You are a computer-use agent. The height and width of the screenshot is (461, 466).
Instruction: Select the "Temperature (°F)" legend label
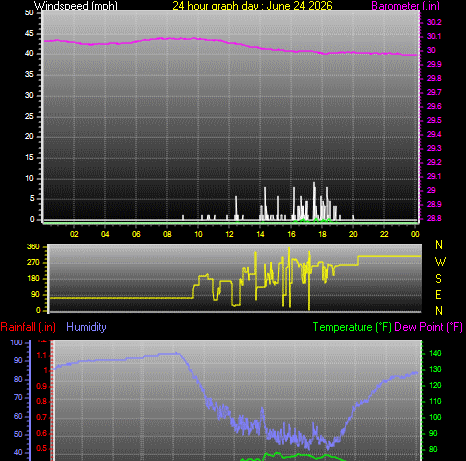pos(352,327)
